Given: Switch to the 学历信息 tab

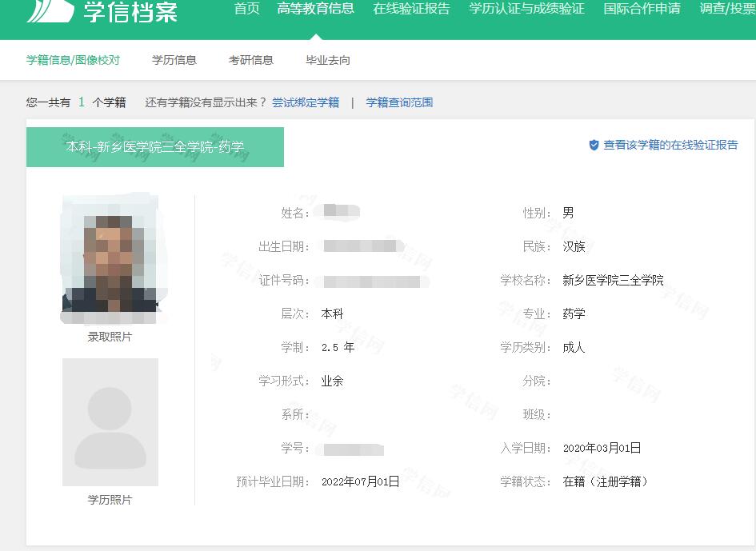Looking at the screenshot, I should [174, 60].
